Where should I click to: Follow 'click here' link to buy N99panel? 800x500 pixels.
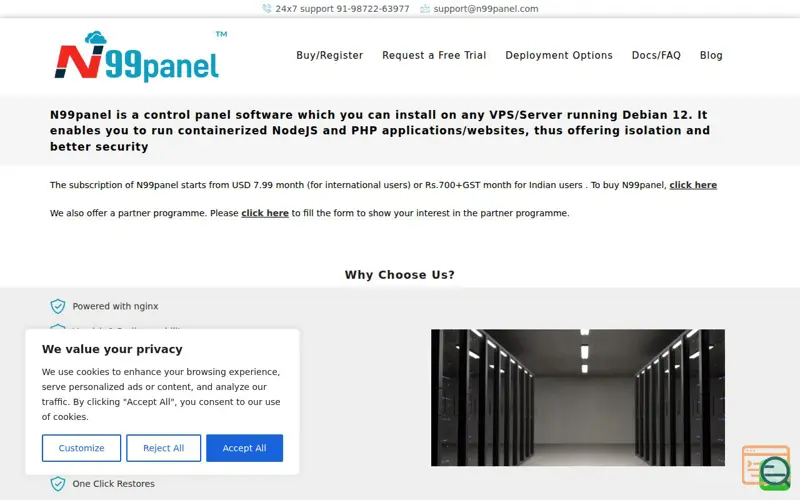click(693, 185)
